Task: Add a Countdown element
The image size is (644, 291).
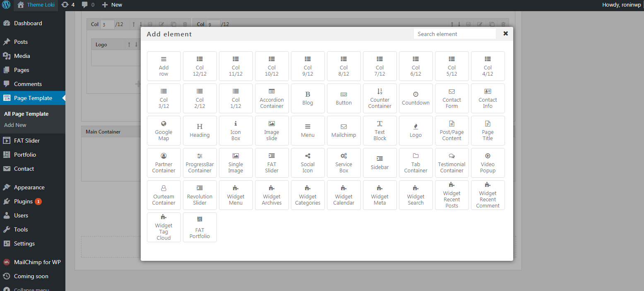Action: click(x=416, y=98)
